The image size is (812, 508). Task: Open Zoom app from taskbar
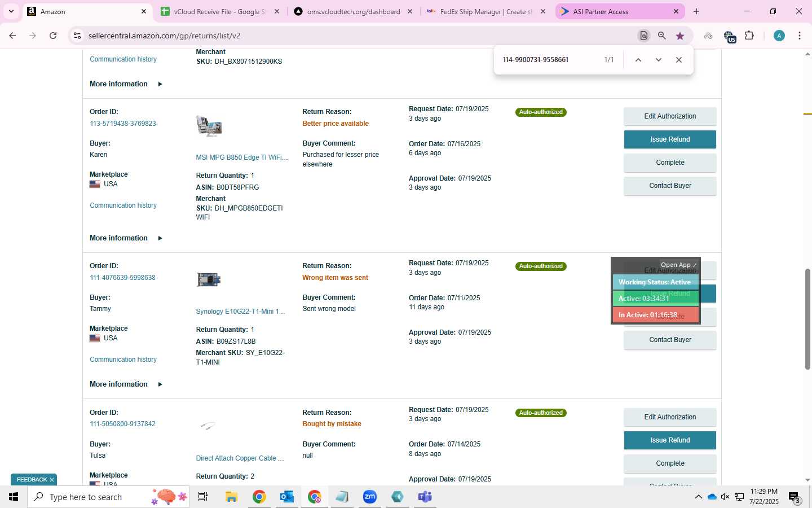tap(370, 497)
